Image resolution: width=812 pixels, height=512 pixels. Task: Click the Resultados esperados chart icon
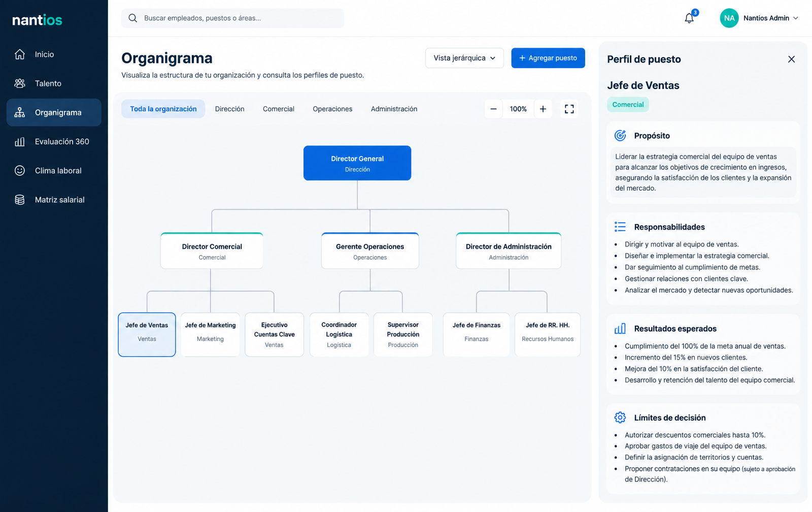(x=620, y=329)
